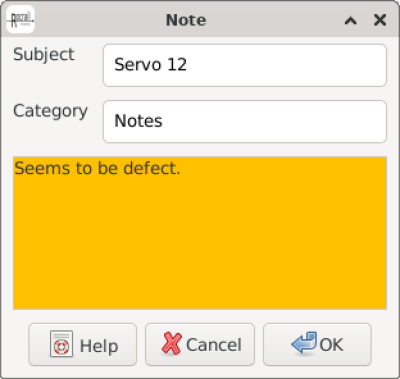Click the lifebuoy Help icon

click(x=61, y=344)
